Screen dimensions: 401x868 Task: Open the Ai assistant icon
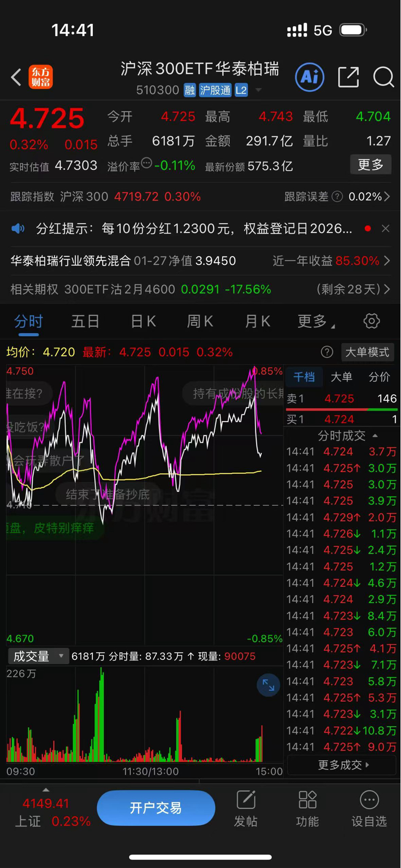(310, 77)
